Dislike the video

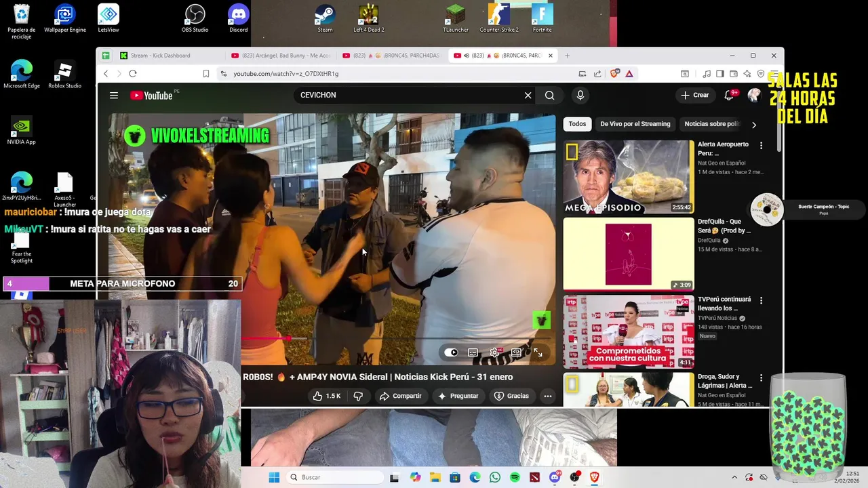(x=359, y=396)
